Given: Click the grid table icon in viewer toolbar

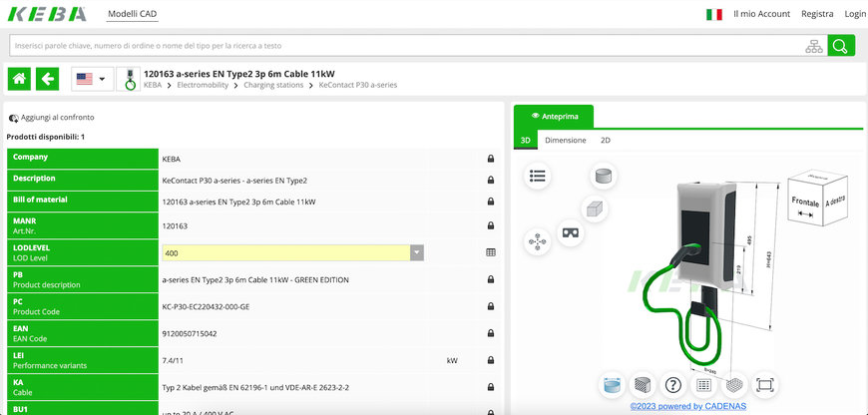Looking at the screenshot, I should [703, 384].
